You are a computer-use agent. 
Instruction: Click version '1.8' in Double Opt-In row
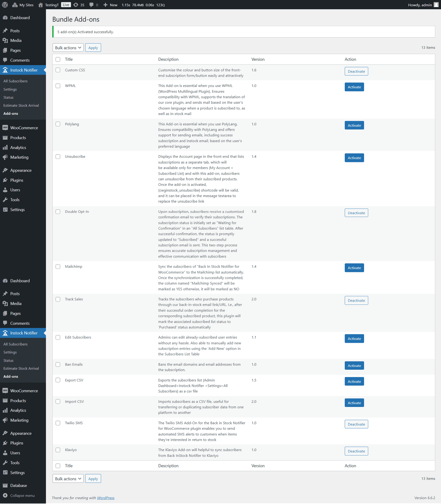[x=254, y=212]
